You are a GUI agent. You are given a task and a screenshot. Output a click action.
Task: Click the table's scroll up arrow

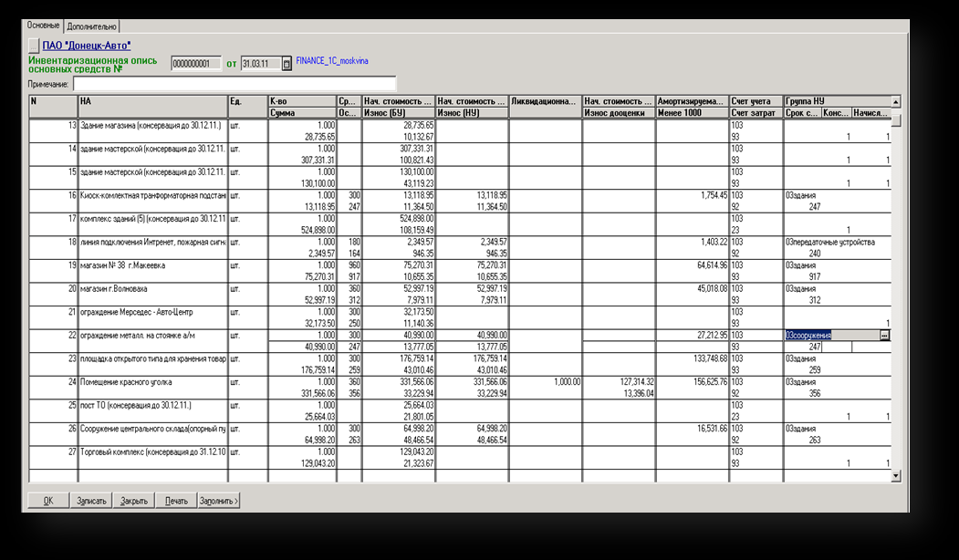click(896, 101)
